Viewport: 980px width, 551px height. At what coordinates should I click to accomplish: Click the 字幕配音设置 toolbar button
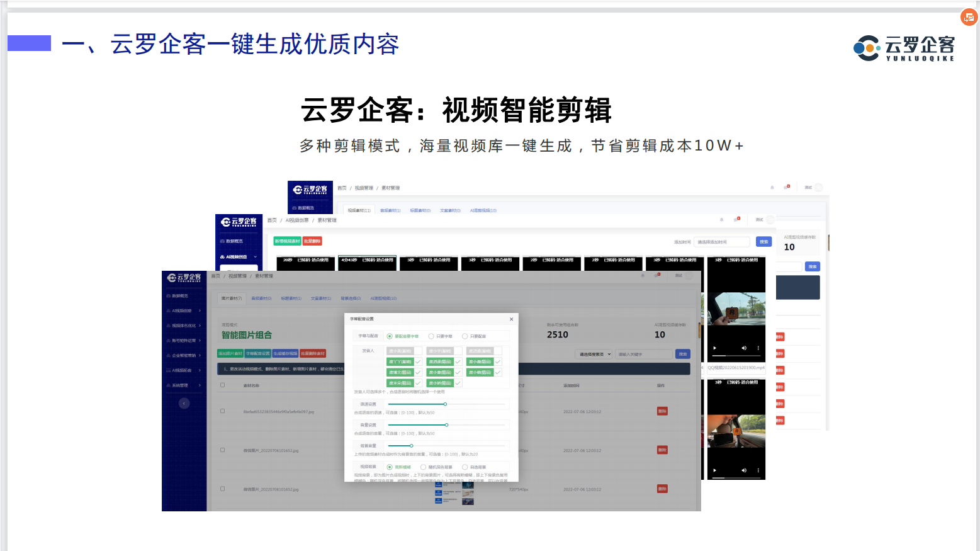257,354
